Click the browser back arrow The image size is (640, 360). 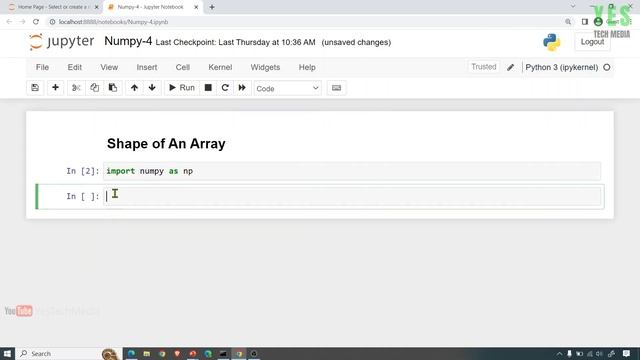[x=9, y=22]
